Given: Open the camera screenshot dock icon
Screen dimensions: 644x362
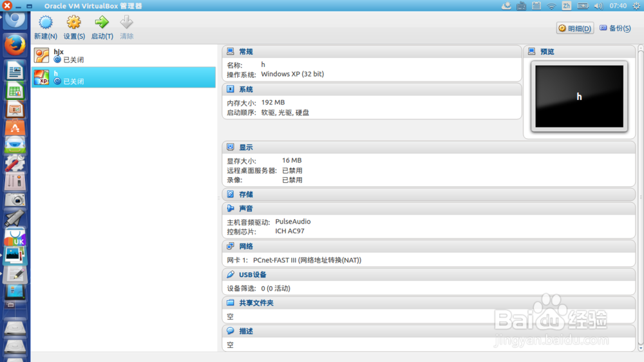Looking at the screenshot, I should [15, 200].
